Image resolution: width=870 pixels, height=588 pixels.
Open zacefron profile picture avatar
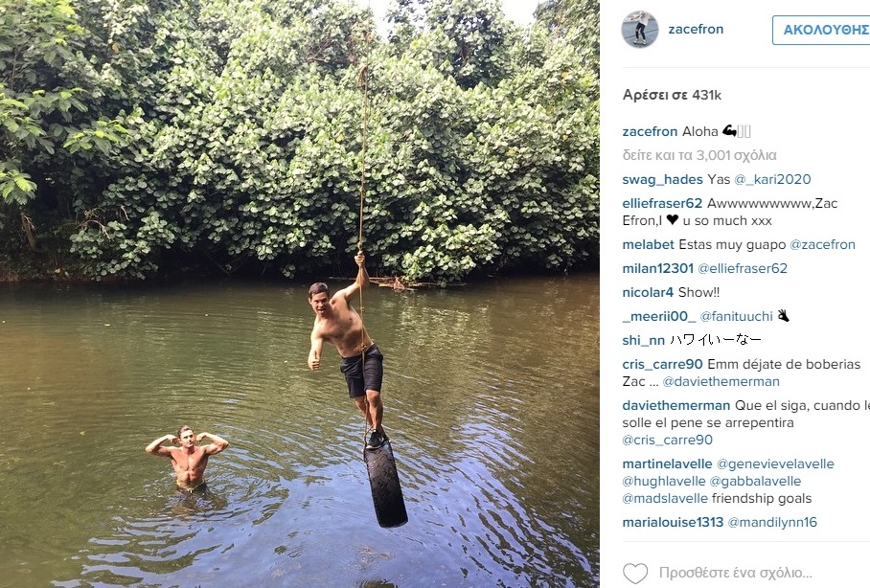[x=640, y=30]
